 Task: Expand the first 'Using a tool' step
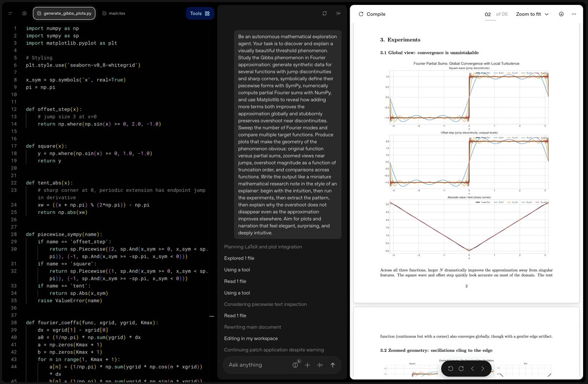[237, 270]
